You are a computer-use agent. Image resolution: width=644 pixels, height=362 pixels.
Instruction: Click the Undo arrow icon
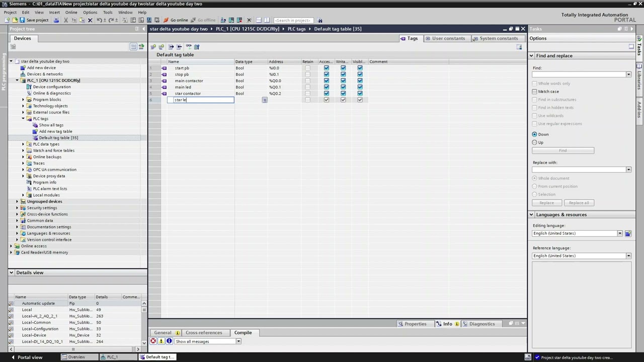[99, 20]
